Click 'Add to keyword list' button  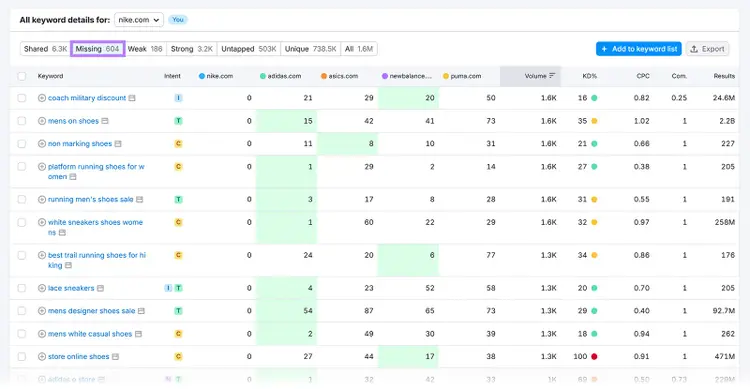pos(639,49)
